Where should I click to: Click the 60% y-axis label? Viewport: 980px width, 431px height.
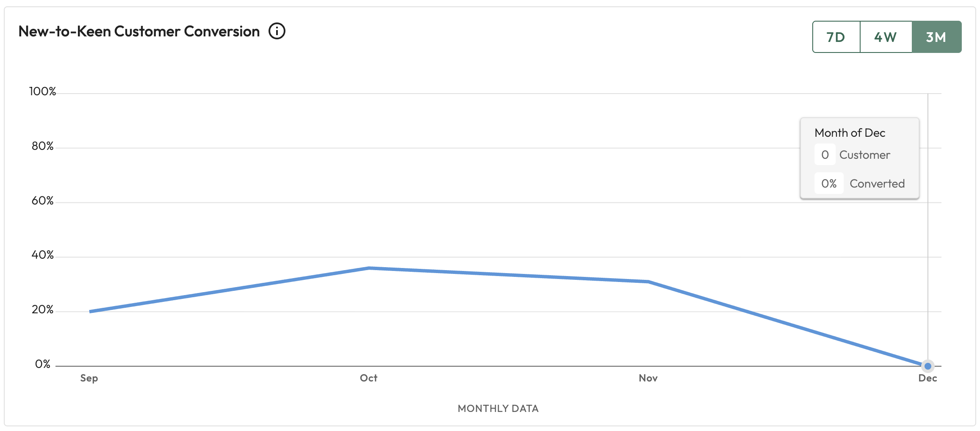(42, 201)
